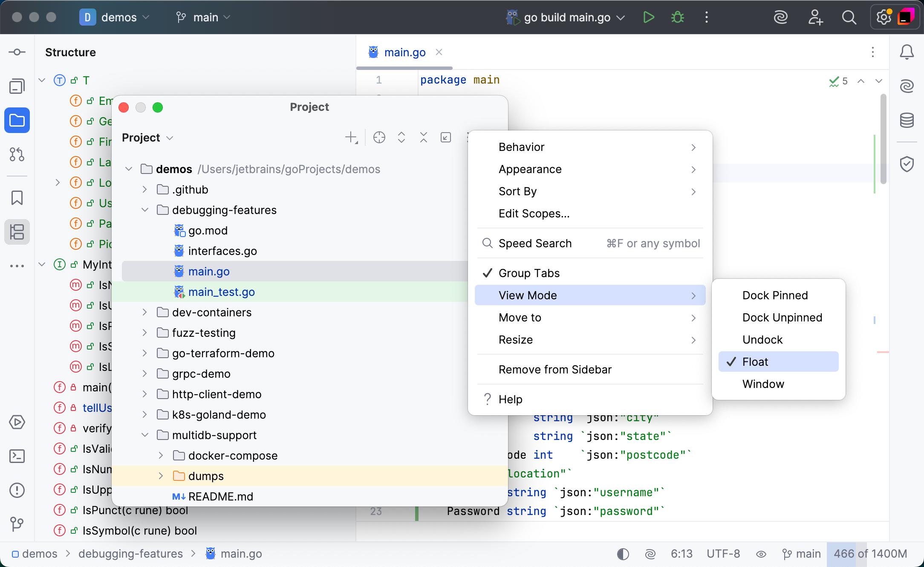Open the go build main.go configuration dropdown
Image resolution: width=924 pixels, height=567 pixels.
(566, 17)
